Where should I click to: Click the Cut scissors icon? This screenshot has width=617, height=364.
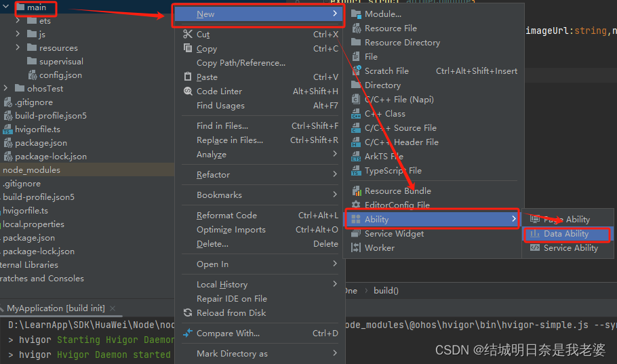[x=188, y=35]
